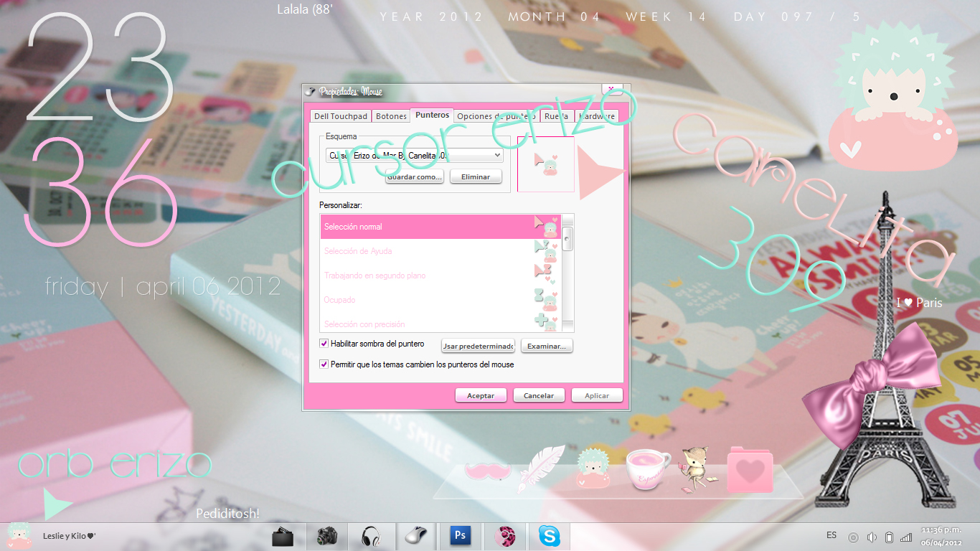Select the Punteros tab
Image resolution: width=980 pixels, height=551 pixels.
click(432, 115)
